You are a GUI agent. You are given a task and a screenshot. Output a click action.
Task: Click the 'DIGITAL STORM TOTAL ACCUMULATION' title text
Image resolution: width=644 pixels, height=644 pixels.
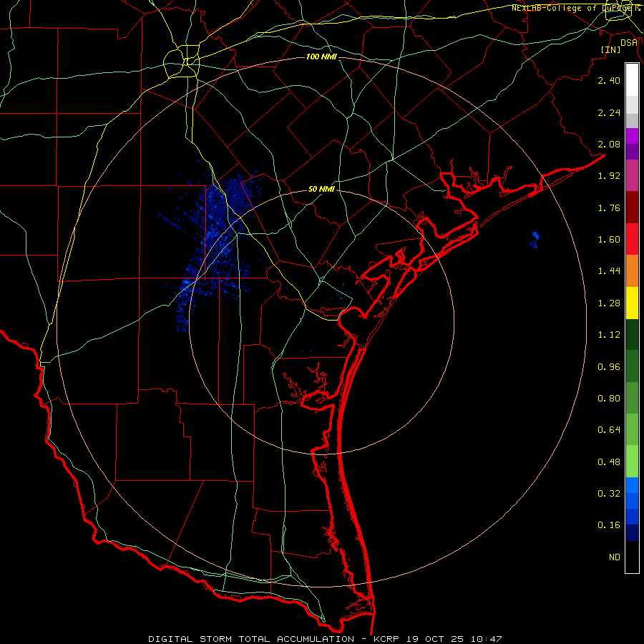click(x=251, y=639)
